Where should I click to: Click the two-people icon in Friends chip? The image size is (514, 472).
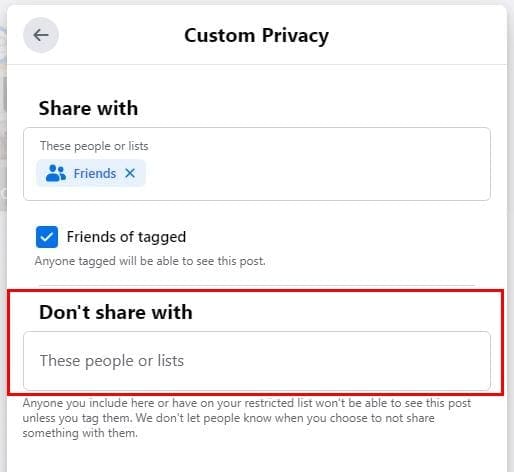pos(56,173)
